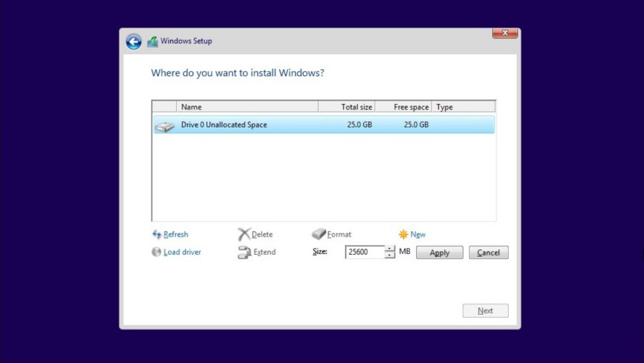Sort by the Name column header
The width and height of the screenshot is (644, 363).
[247, 107]
